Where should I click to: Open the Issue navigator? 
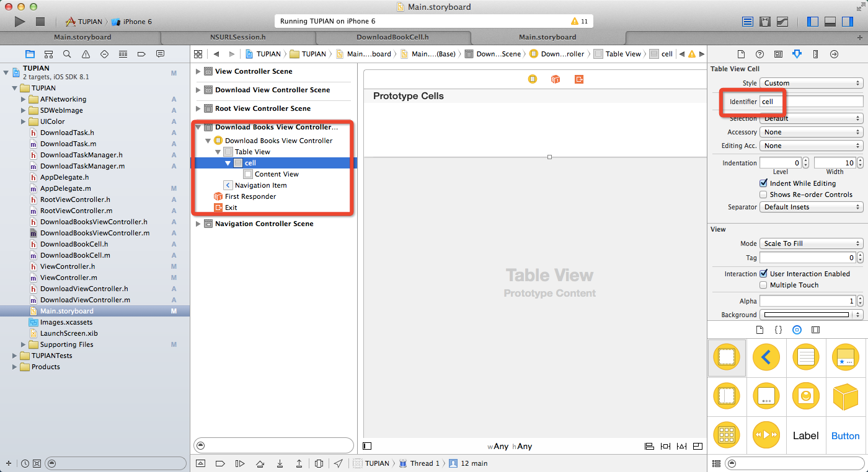[x=86, y=54]
